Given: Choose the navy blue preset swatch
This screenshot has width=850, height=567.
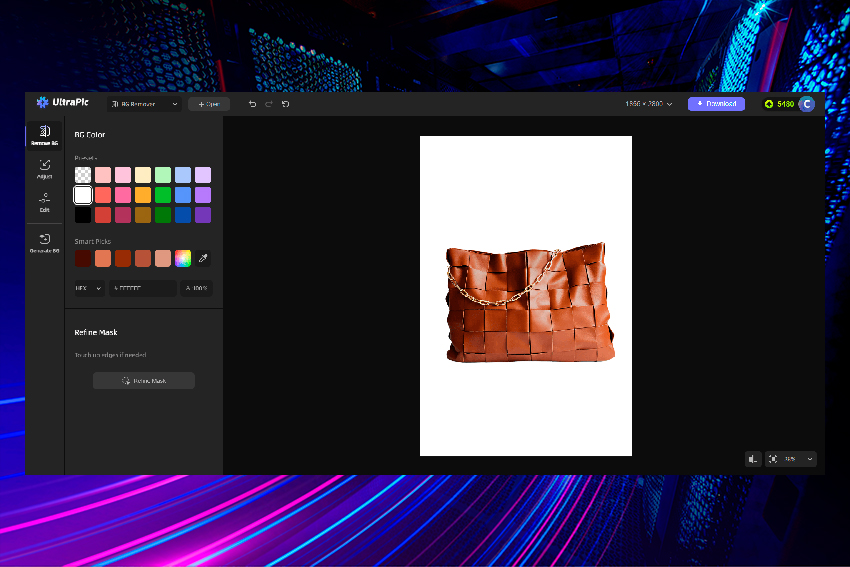Looking at the screenshot, I should pos(183,215).
